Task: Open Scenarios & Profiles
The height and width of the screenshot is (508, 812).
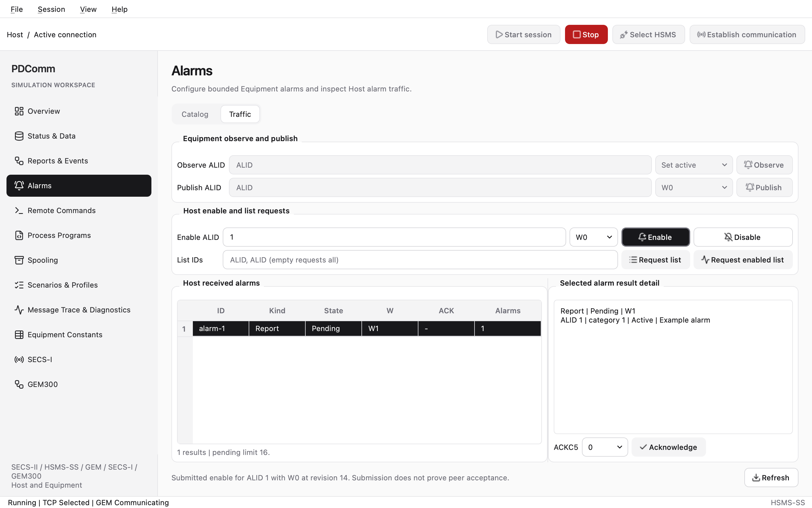Action: (x=79, y=285)
